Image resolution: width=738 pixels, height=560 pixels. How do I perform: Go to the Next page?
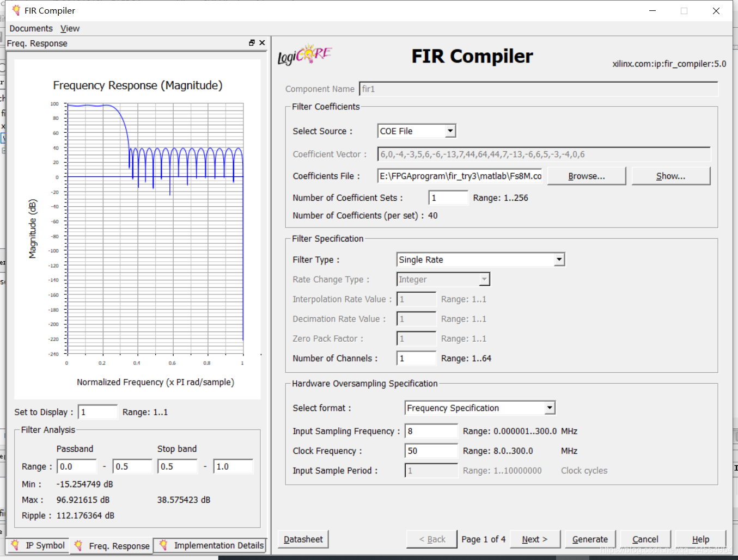coord(534,539)
